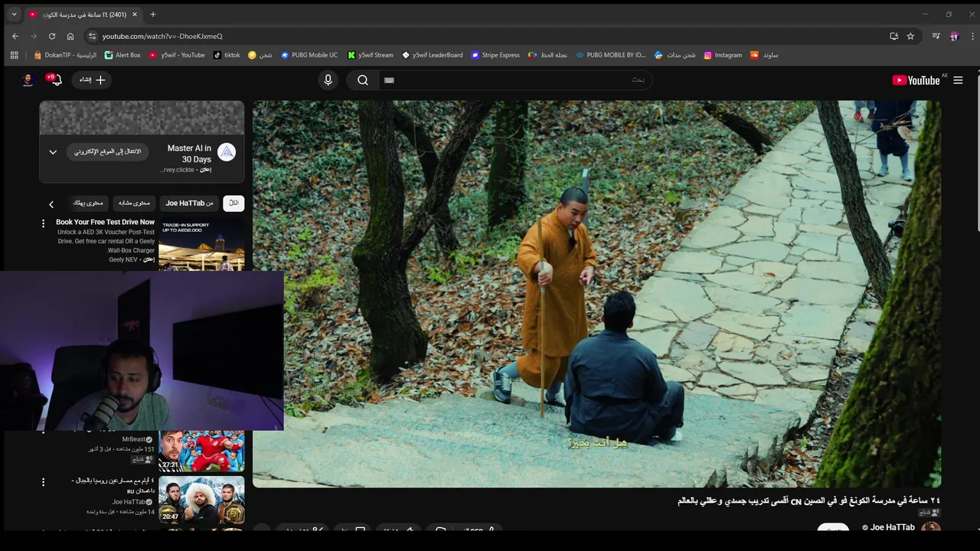Screen dimensions: 980x551
Task: Open the apps grid in bookmarks bar
Action: (x=14, y=55)
